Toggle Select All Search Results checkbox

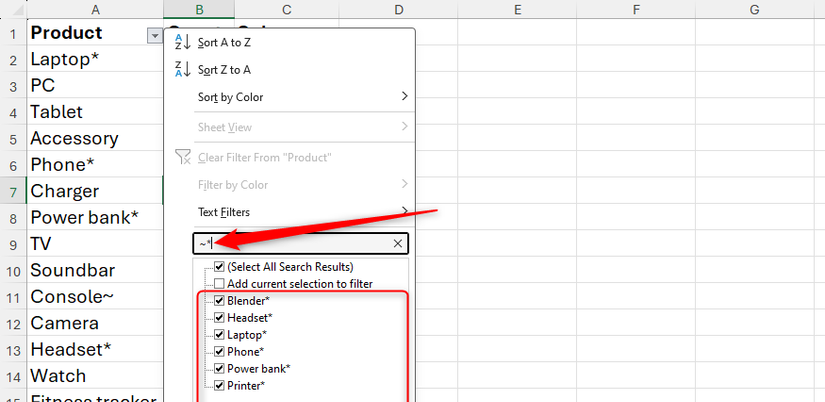coord(219,267)
